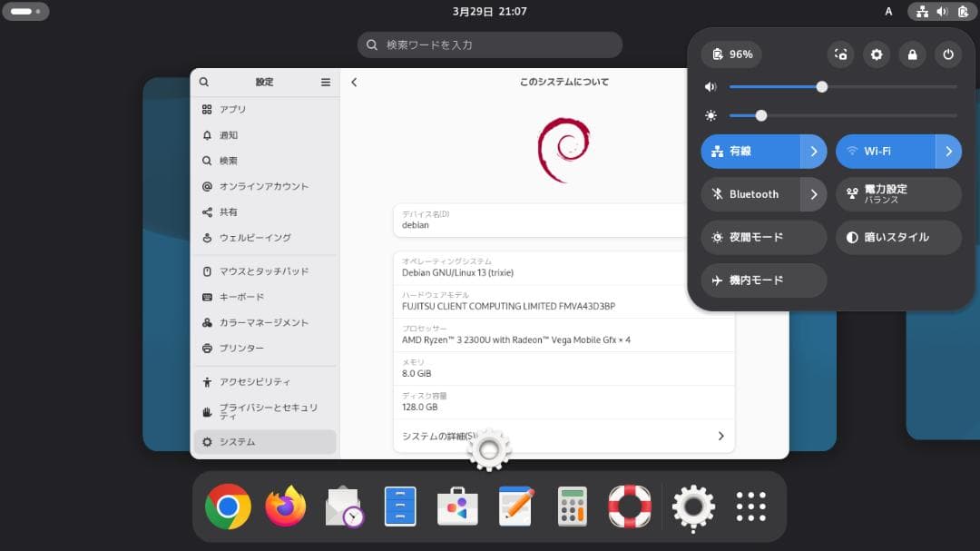Toggle power mode (電力設定)
The height and width of the screenshot is (551, 980).
(x=898, y=194)
